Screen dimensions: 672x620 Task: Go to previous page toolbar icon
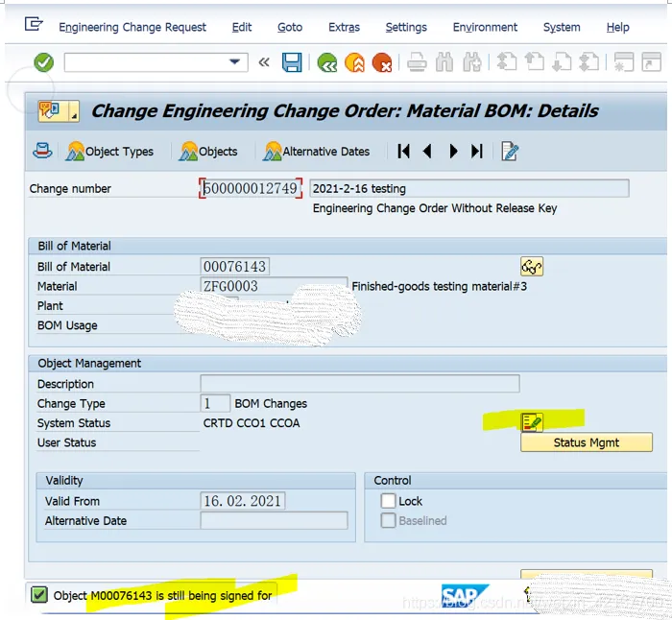[534, 62]
